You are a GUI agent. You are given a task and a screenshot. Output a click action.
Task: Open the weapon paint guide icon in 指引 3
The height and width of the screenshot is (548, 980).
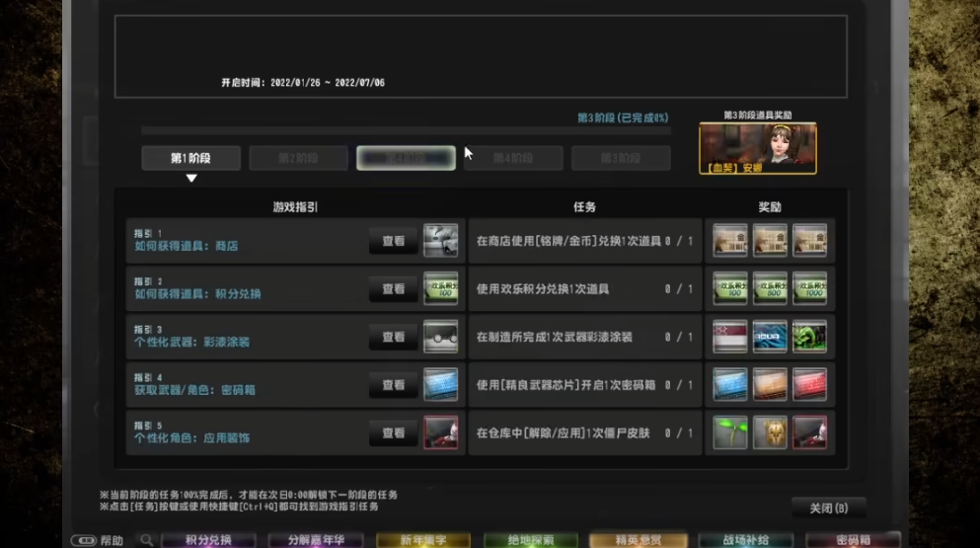point(440,337)
